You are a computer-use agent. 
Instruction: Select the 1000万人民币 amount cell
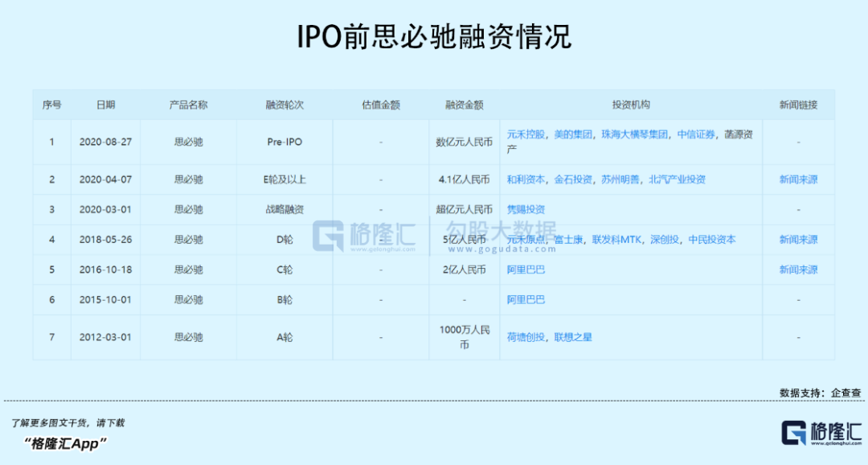click(465, 337)
